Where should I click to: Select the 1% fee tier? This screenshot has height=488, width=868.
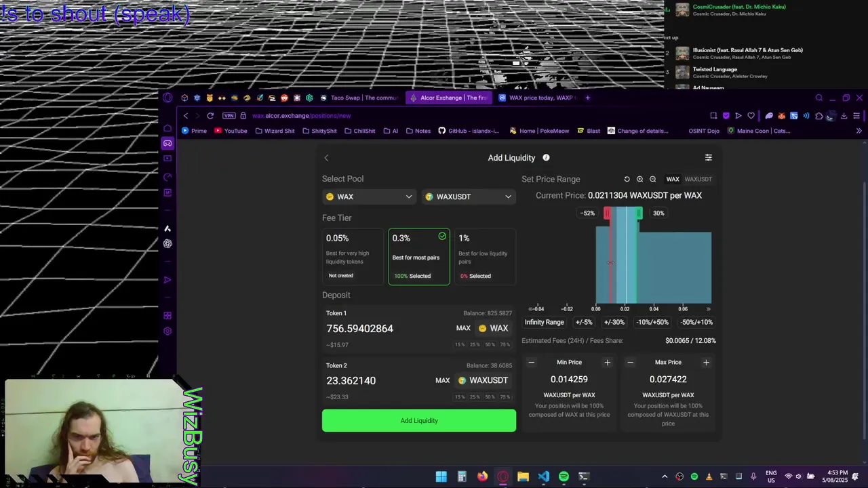point(485,257)
